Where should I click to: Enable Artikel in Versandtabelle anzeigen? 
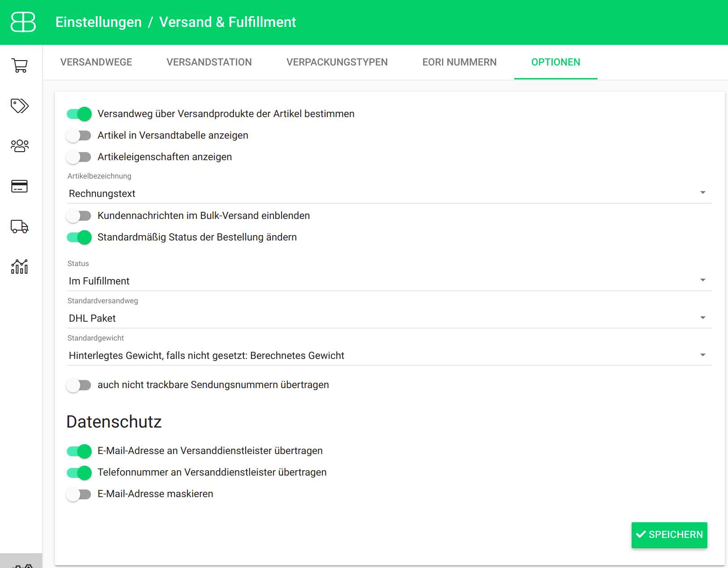(78, 135)
